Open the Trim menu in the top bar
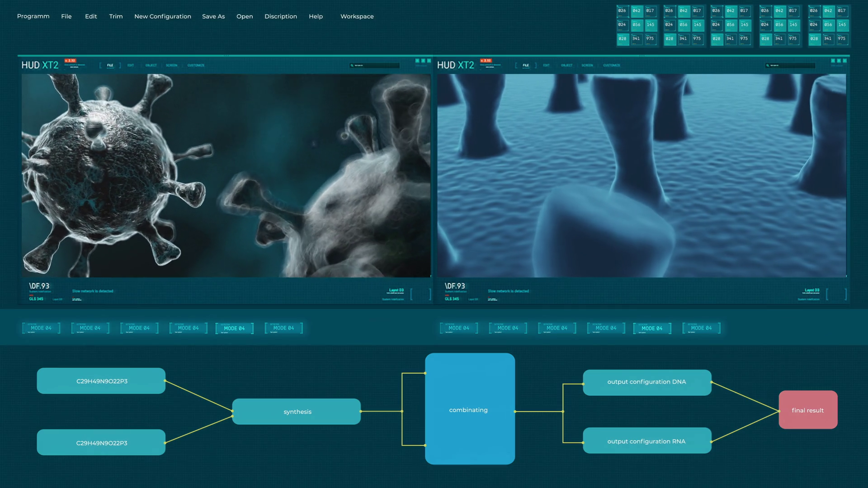 pyautogui.click(x=116, y=16)
